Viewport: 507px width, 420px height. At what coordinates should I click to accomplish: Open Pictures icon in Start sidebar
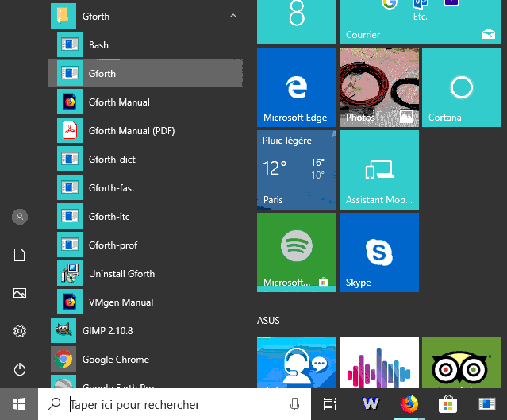(x=20, y=293)
